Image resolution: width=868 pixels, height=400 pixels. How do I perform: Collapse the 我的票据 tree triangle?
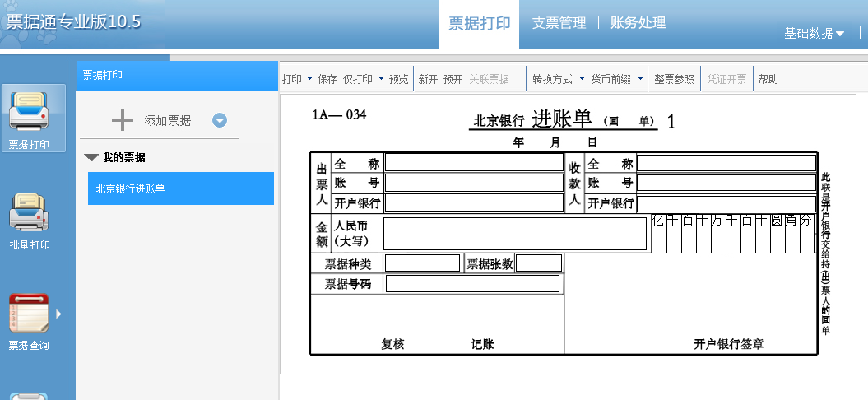[x=91, y=158]
